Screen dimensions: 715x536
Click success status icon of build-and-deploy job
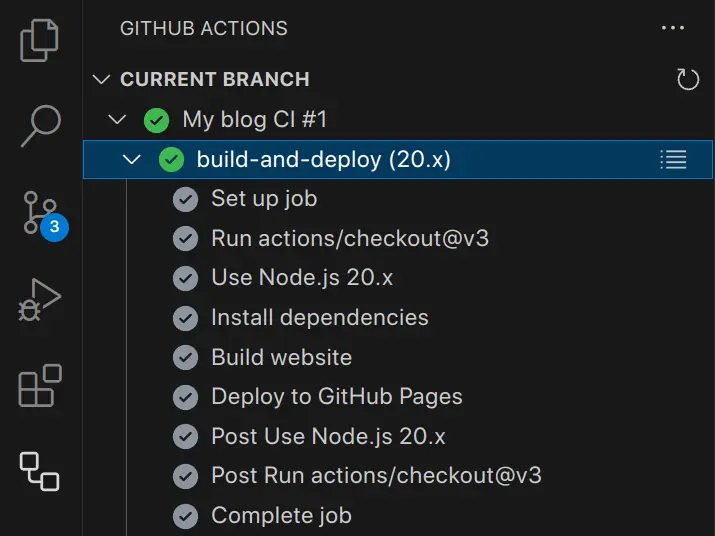(x=171, y=160)
